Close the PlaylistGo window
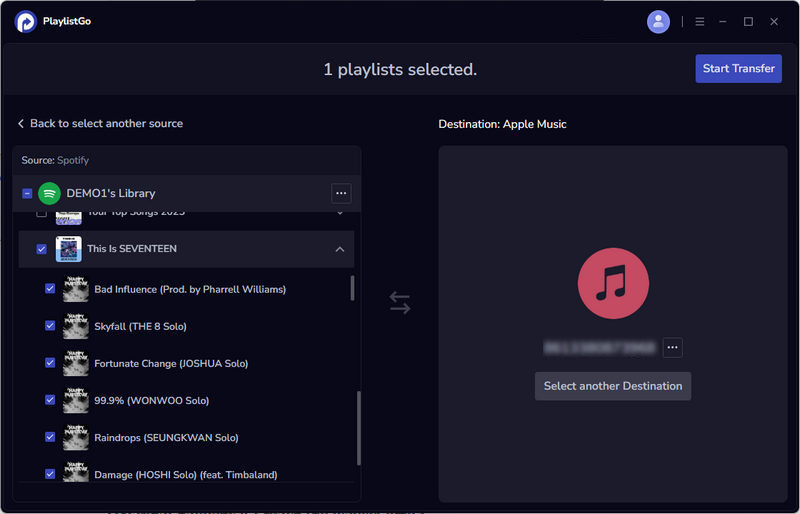Viewport: 800px width, 514px height. point(774,21)
